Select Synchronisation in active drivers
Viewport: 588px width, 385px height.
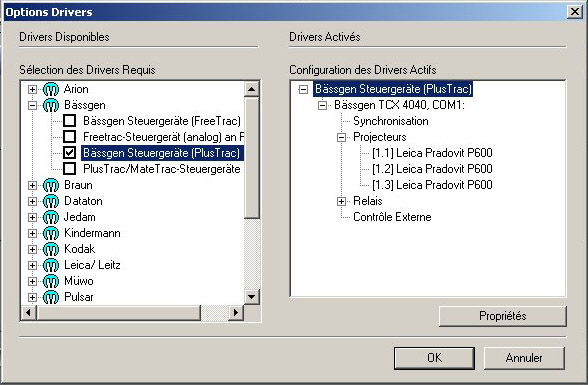pos(390,121)
